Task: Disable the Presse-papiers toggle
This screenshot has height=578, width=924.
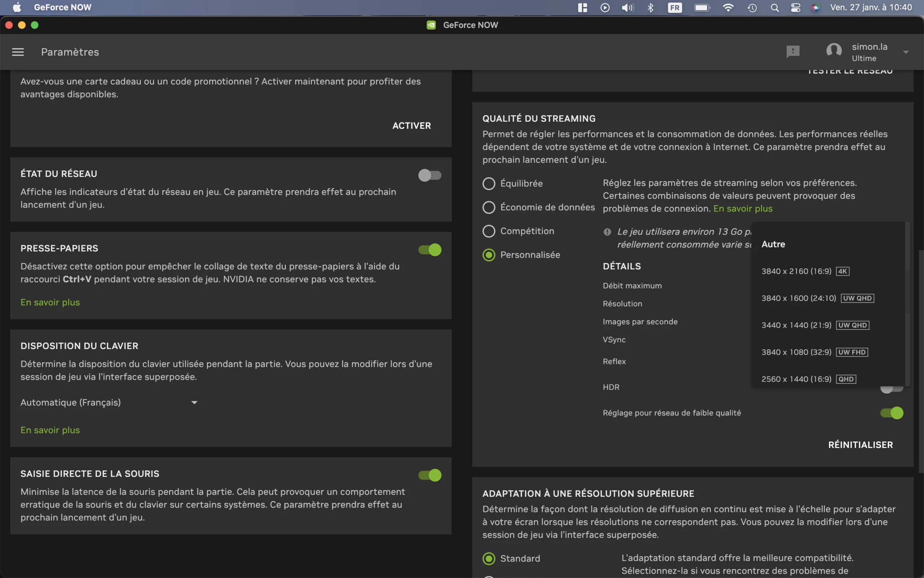Action: [x=430, y=250]
